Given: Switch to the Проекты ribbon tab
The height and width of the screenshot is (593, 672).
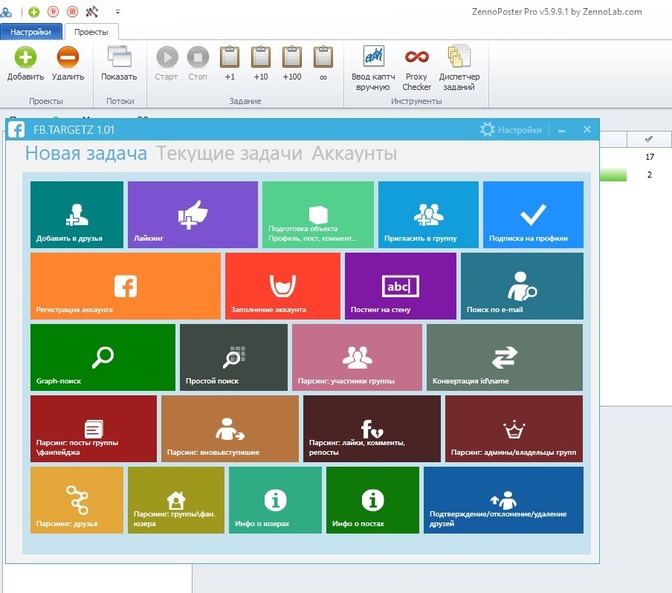Looking at the screenshot, I should click(91, 32).
